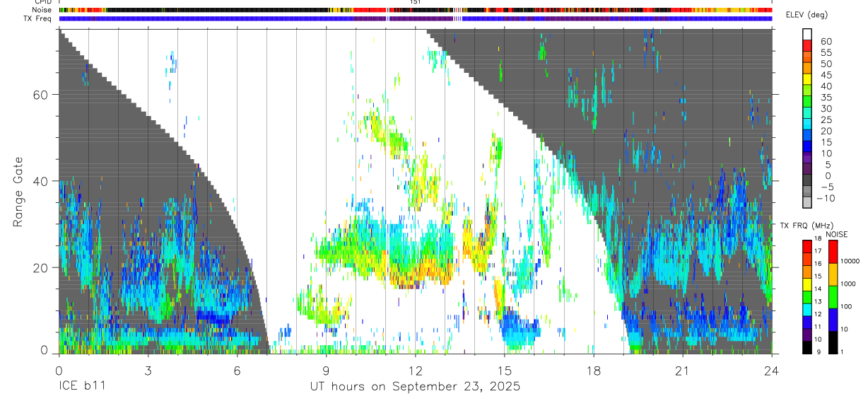The height and width of the screenshot is (401, 868).
Task: Click the '100' label on NOISE colorbar
Action: [x=846, y=306]
